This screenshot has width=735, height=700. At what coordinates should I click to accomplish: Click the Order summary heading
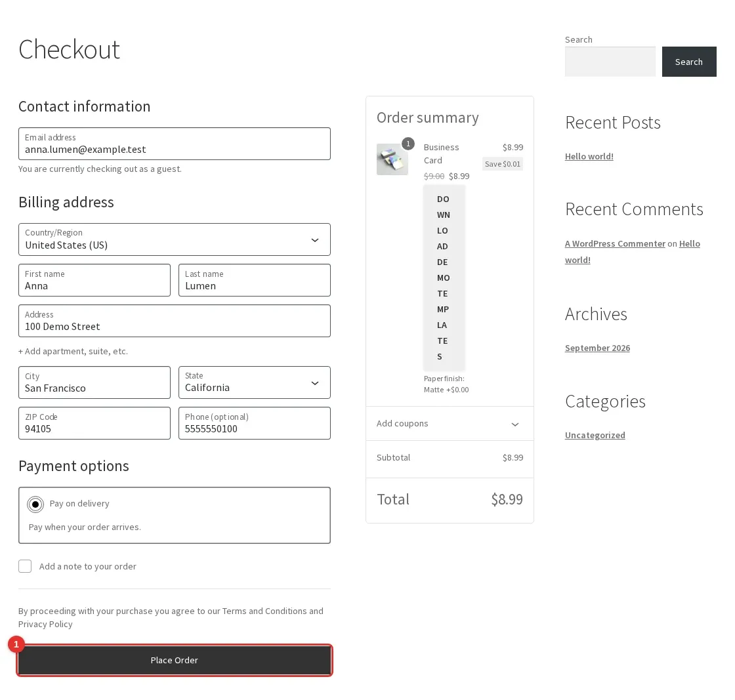pyautogui.click(x=427, y=117)
